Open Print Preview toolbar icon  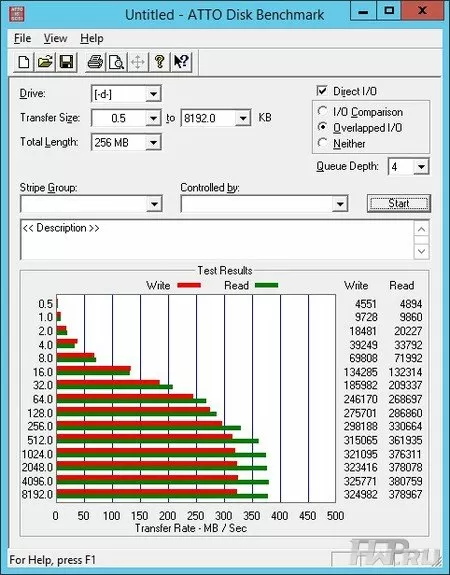[117, 62]
